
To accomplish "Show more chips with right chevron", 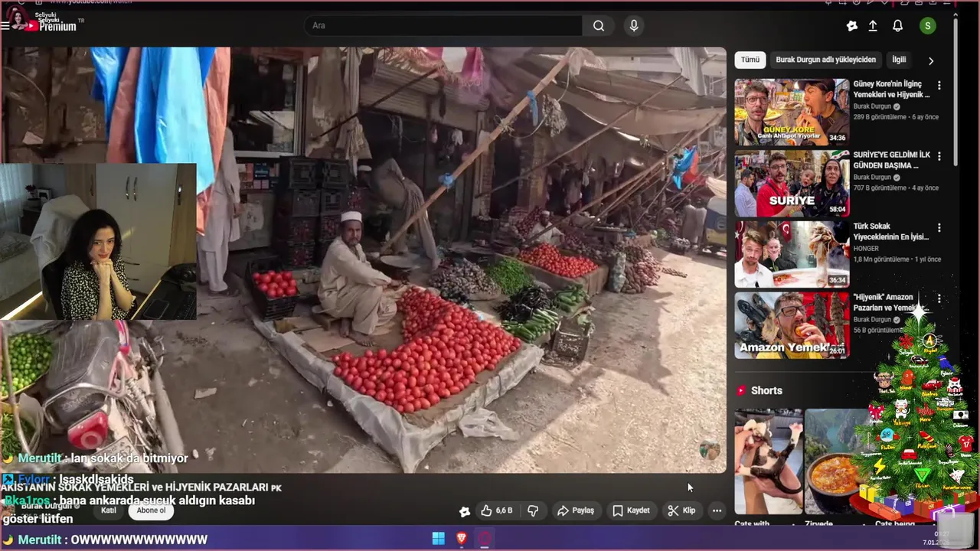I will click(931, 60).
